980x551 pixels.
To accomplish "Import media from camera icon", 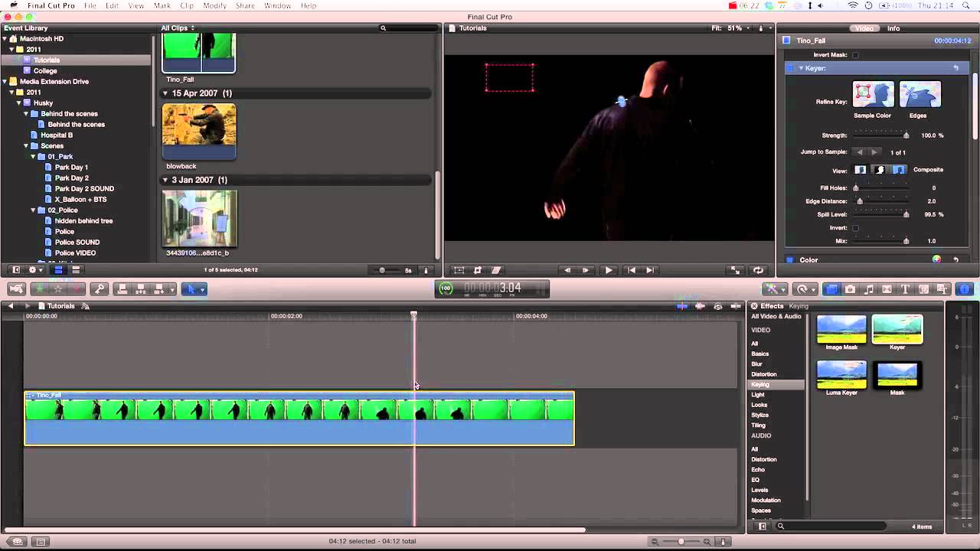I will point(16,289).
